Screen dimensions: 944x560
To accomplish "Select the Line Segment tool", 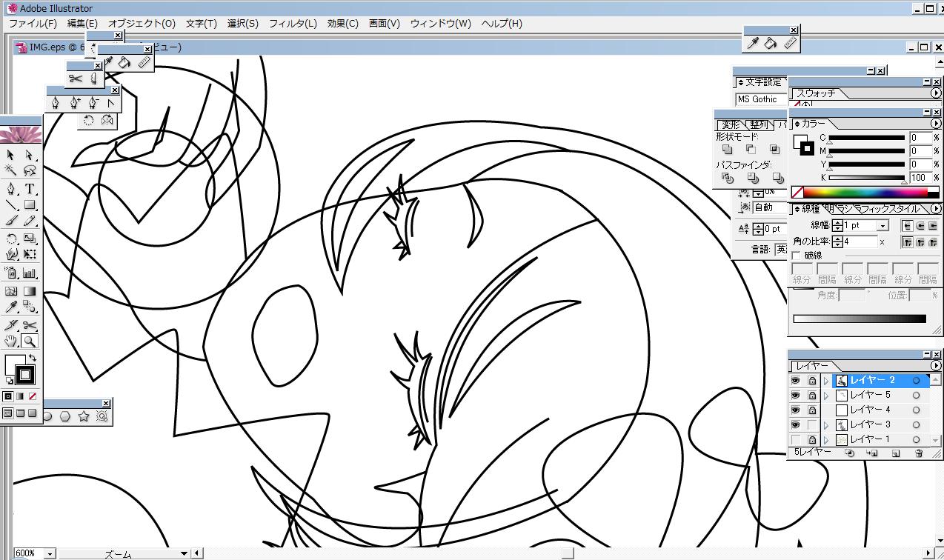I will tap(11, 204).
